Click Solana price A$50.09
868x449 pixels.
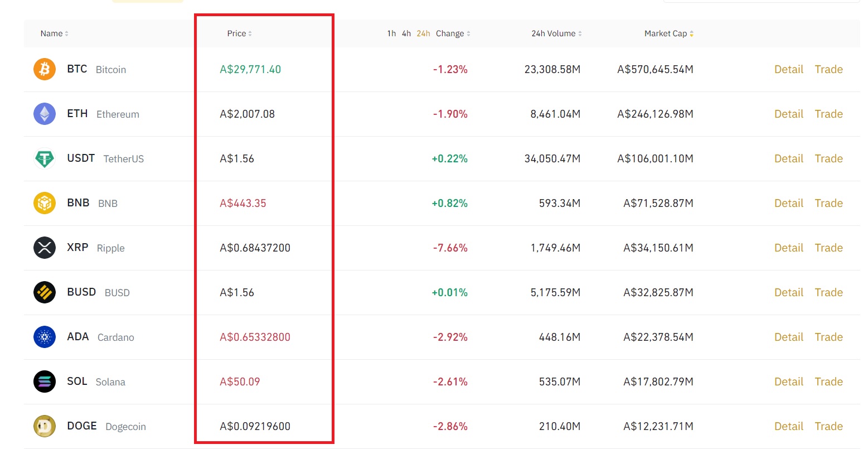click(x=240, y=382)
